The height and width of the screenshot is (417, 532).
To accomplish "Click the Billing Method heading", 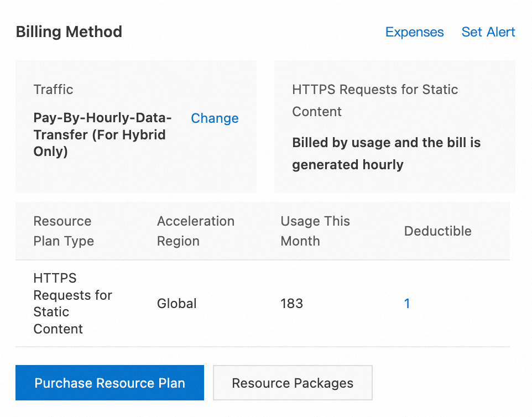I will coord(69,32).
